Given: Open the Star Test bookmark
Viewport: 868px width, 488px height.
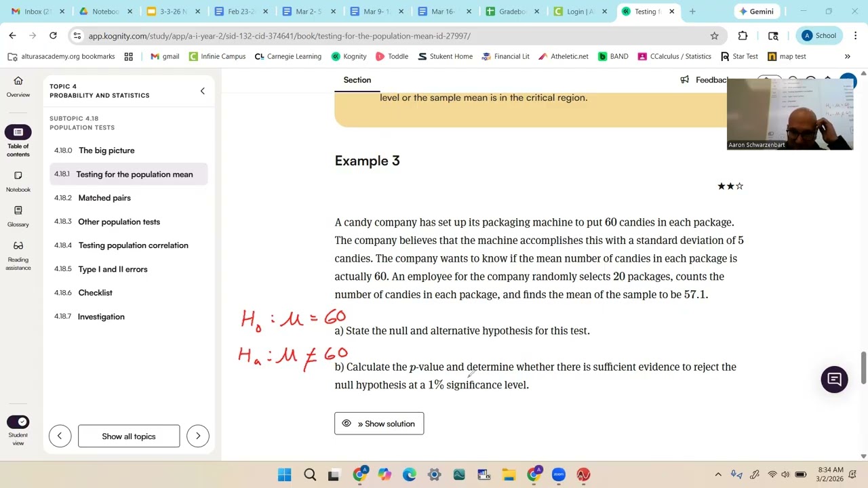Looking at the screenshot, I should [739, 56].
